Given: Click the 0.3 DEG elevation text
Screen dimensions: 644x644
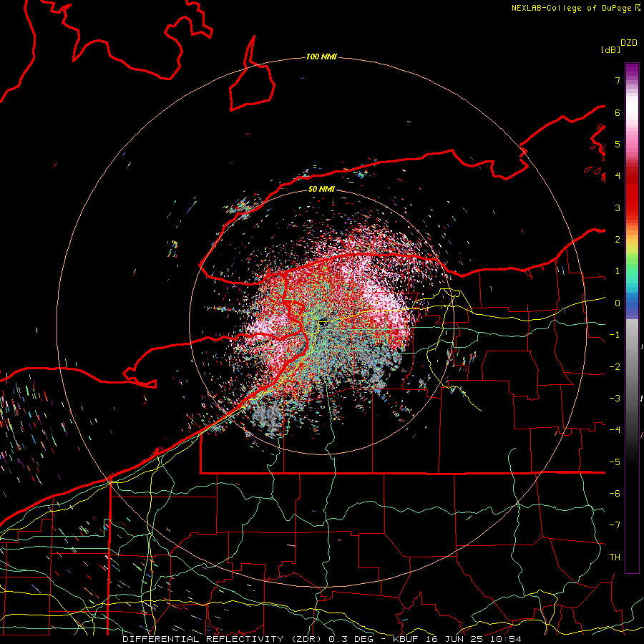Looking at the screenshot, I should tap(351, 639).
